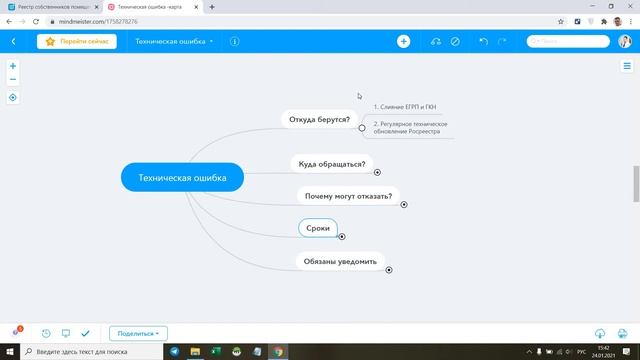Open the sidebar hamburger panel

pos(627,66)
